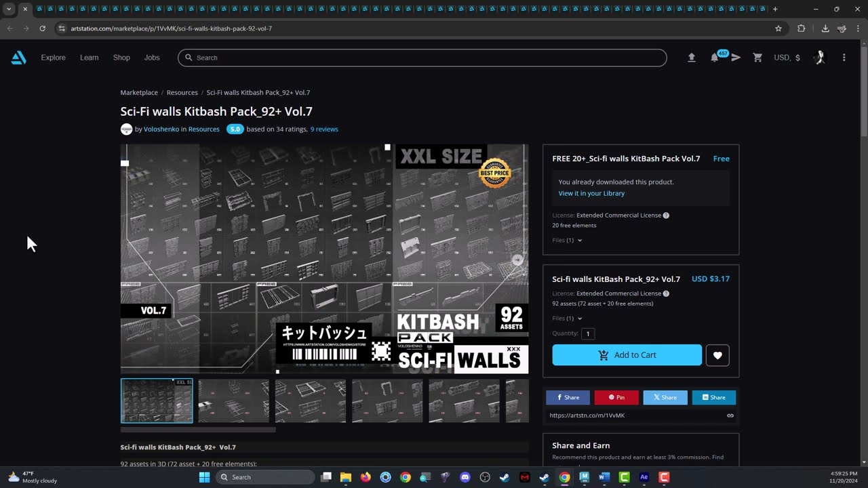Share on Facebook button

568,398
